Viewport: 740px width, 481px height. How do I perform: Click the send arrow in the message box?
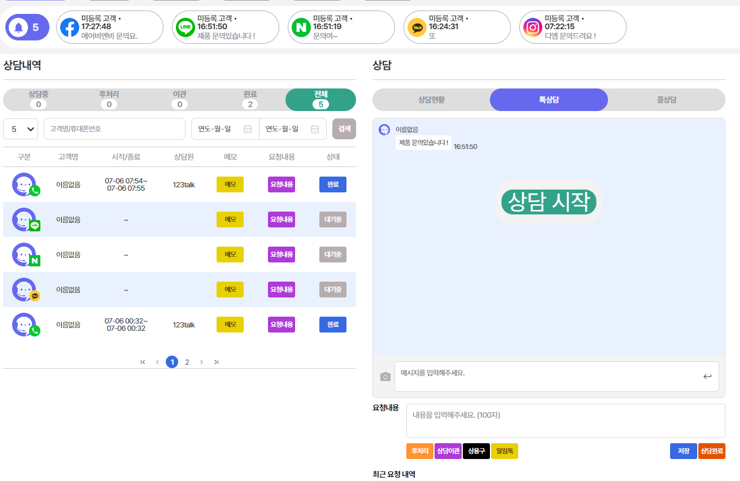707,376
